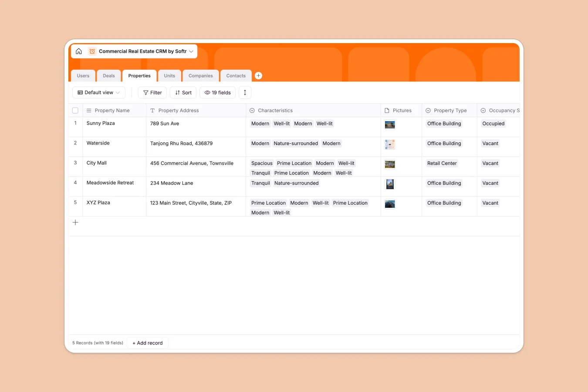
Task: Click the Characteristics column type icon
Action: pos(252,110)
